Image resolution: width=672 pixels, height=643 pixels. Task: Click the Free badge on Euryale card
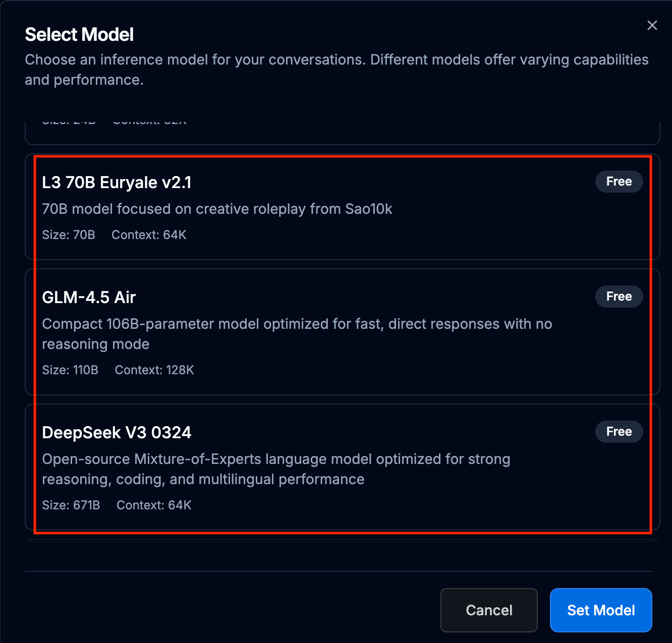(619, 182)
